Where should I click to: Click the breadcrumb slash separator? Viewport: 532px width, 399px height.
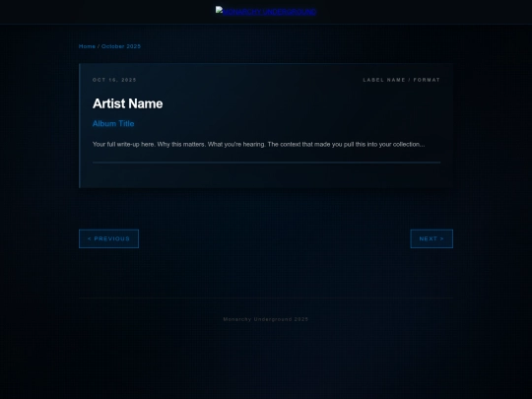[x=99, y=46]
